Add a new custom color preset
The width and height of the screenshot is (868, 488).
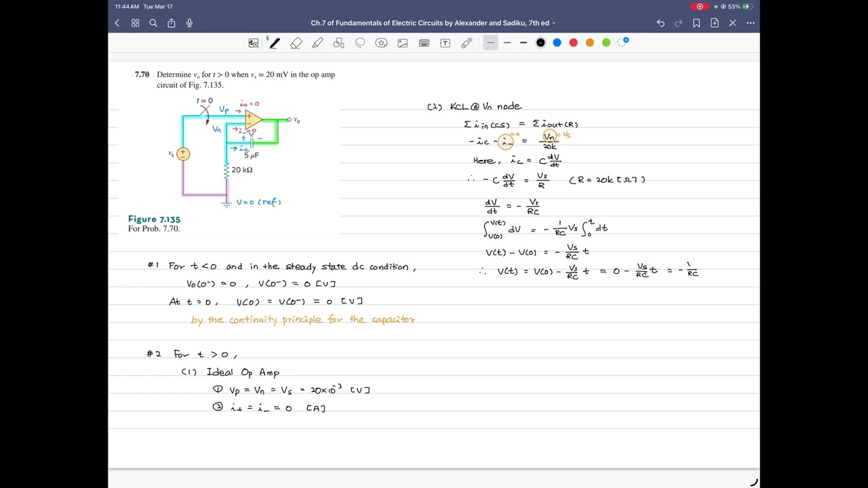tap(623, 42)
